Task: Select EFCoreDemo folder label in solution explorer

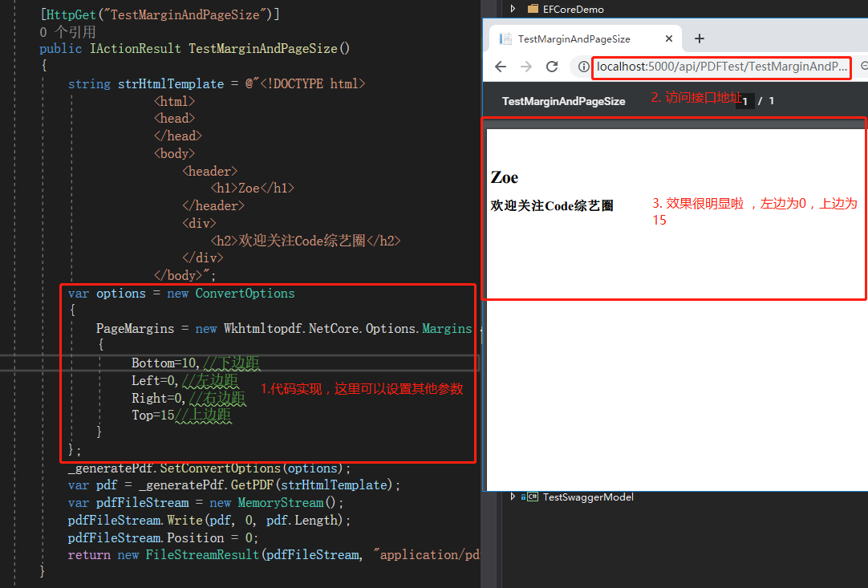Action: [573, 9]
